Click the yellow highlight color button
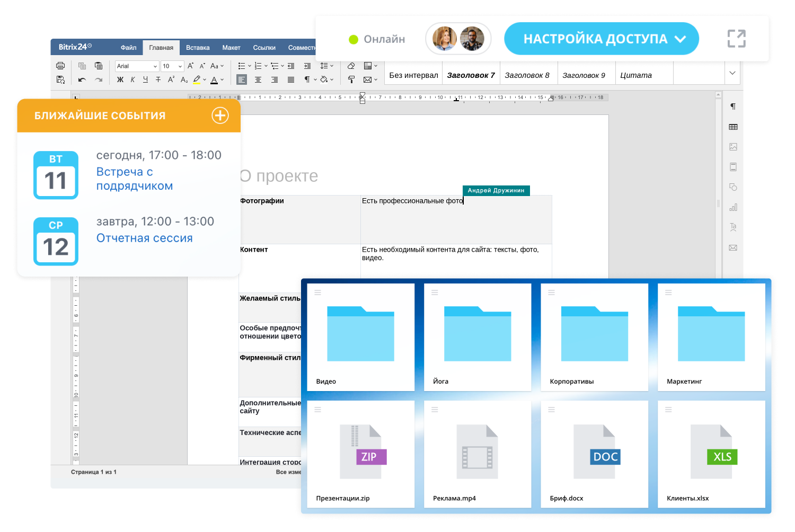The image size is (795, 532). point(197,79)
